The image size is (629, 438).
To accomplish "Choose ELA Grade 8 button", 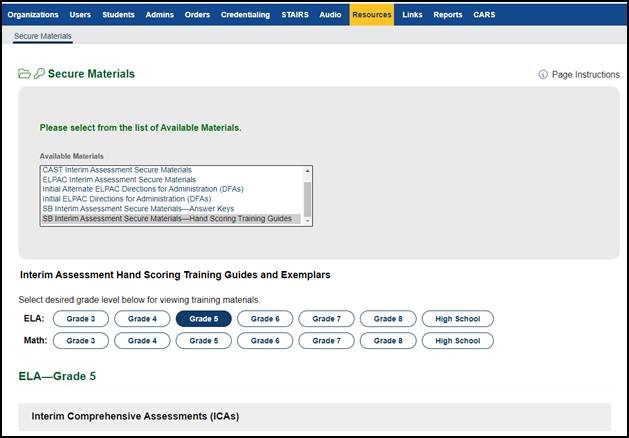I will 388,319.
